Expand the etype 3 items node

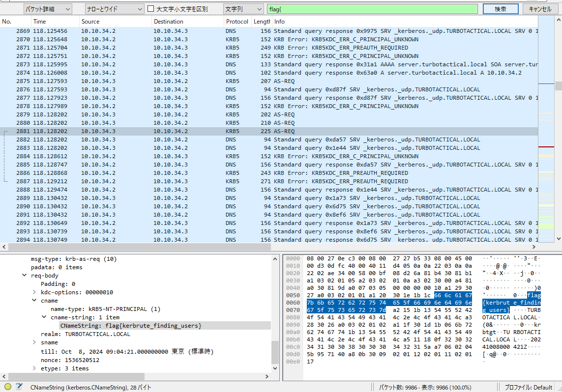tap(34, 368)
